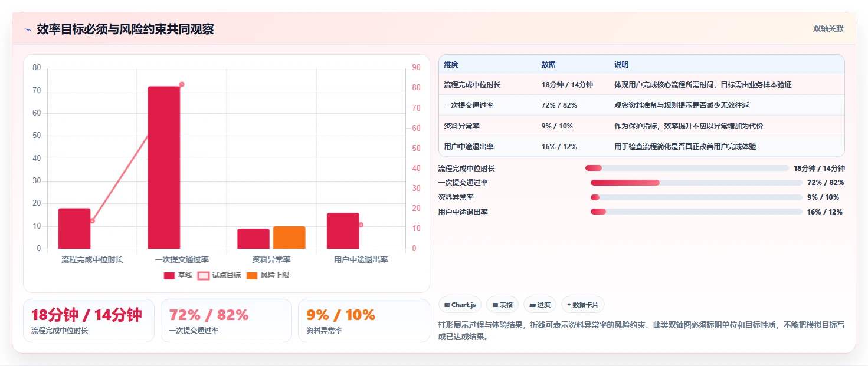Click the 9% / 10% data card
868x366 pixels.
coord(364,321)
